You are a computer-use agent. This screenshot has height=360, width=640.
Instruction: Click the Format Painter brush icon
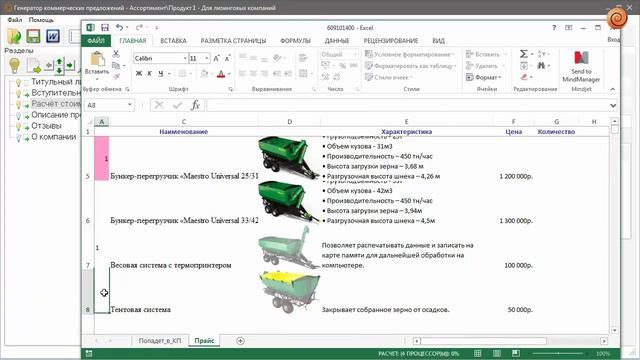pyautogui.click(x=116, y=77)
